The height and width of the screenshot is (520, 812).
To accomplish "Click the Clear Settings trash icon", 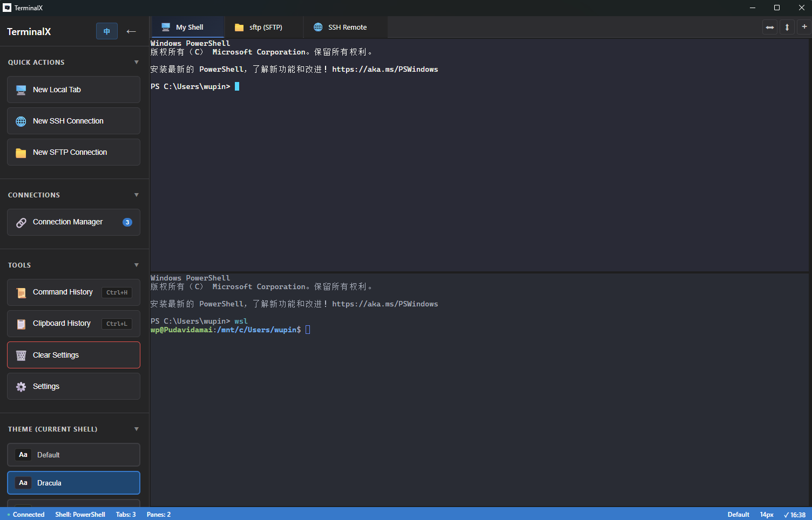I will point(21,355).
